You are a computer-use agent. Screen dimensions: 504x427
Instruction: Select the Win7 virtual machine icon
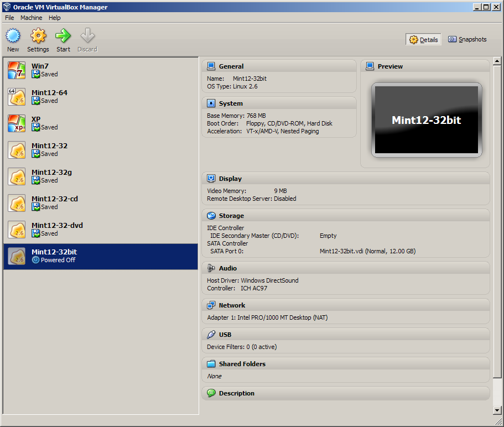(x=17, y=70)
